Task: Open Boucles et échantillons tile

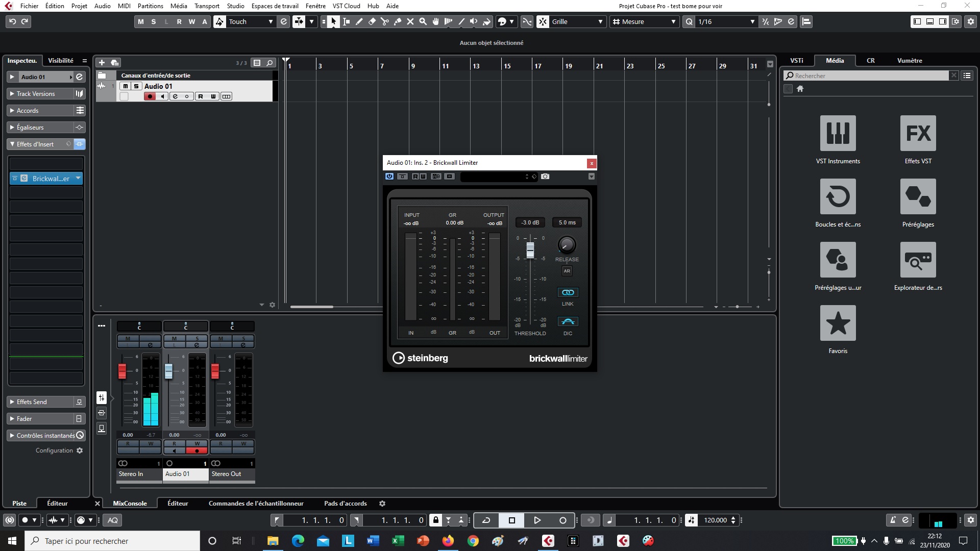Action: tap(838, 196)
